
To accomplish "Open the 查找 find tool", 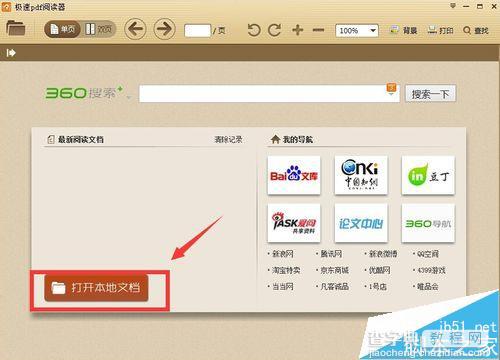I will click(x=476, y=31).
